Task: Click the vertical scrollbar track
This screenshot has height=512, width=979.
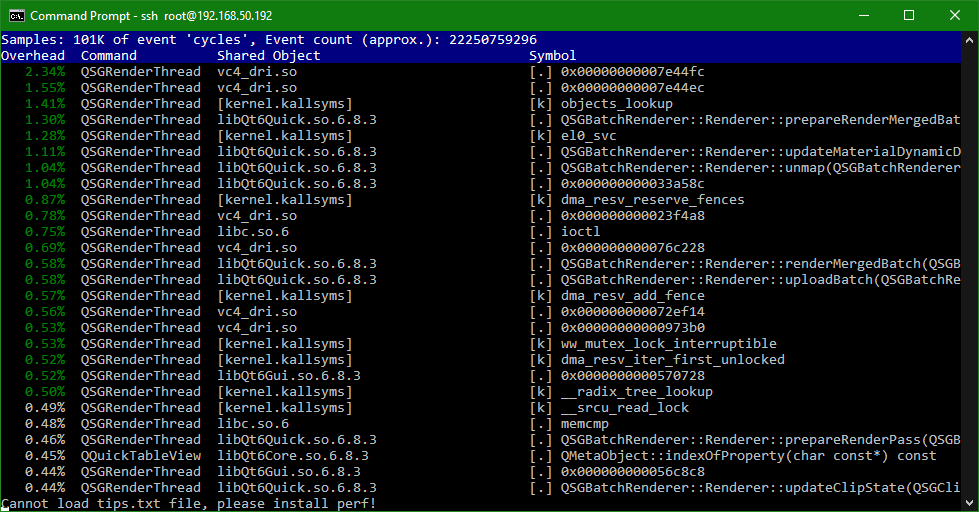Action: (970, 271)
